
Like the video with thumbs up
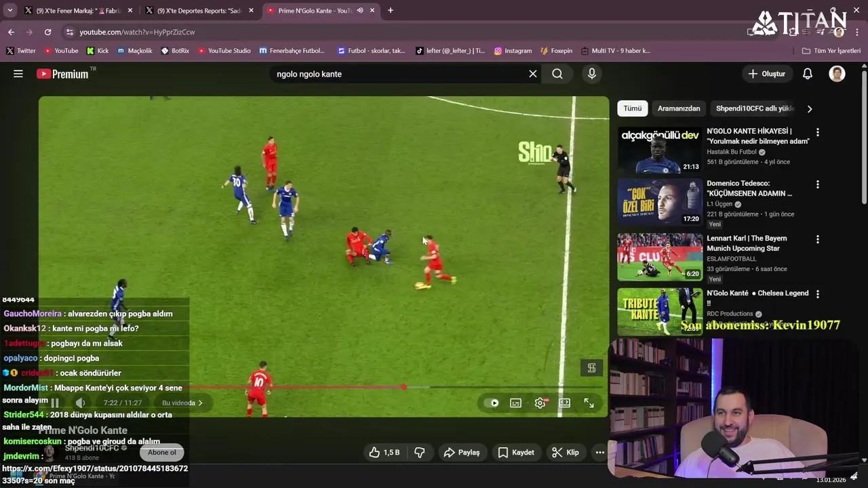384,452
